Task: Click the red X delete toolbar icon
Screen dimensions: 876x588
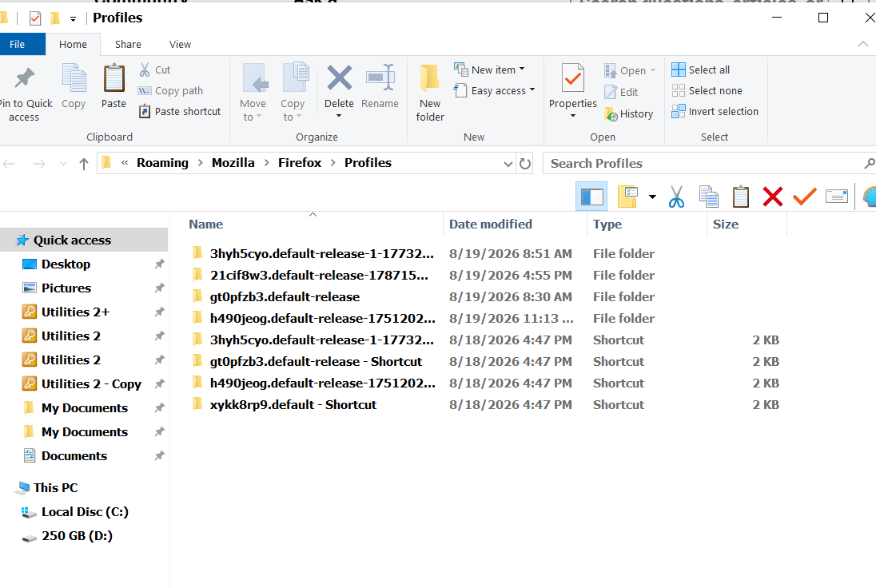Action: pyautogui.click(x=773, y=197)
